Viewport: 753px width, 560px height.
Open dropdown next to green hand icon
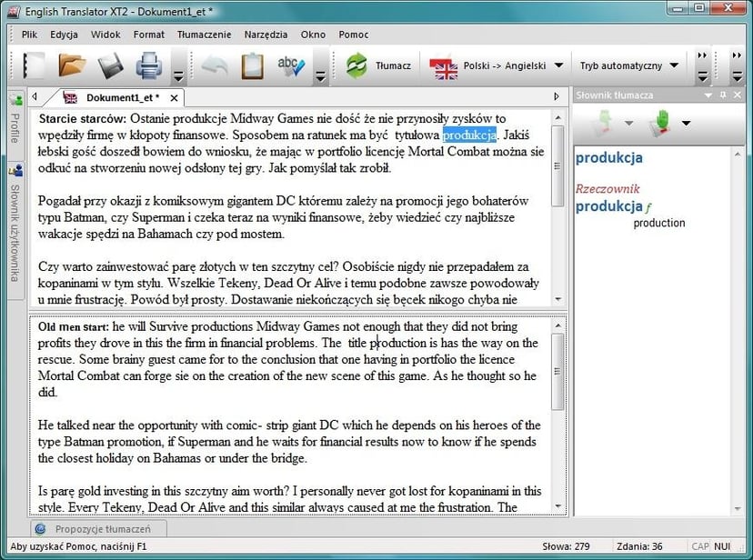(687, 124)
